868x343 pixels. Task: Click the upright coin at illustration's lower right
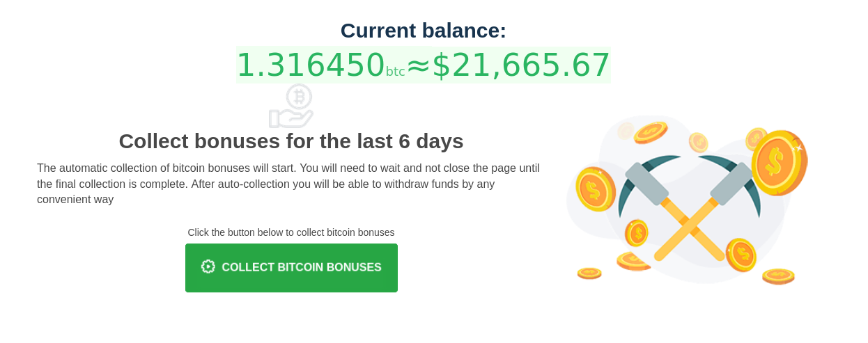pyautogui.click(x=741, y=255)
